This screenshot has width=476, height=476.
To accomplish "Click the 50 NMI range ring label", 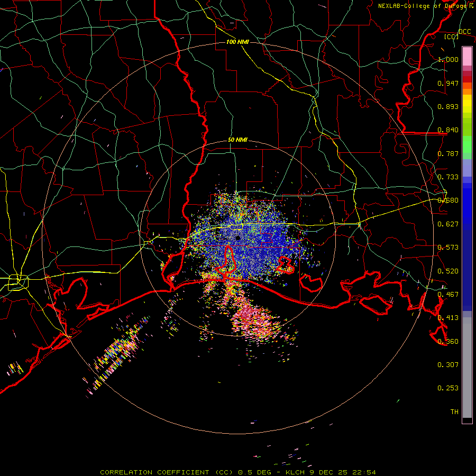I will 237,140.
